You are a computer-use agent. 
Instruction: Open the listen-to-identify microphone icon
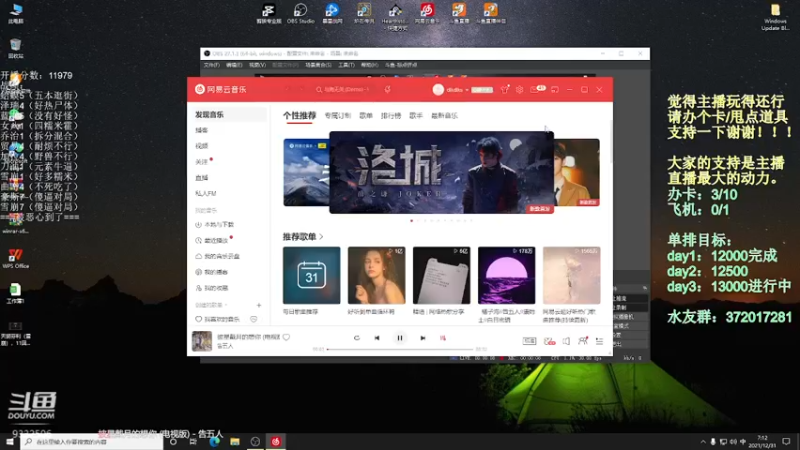(387, 89)
